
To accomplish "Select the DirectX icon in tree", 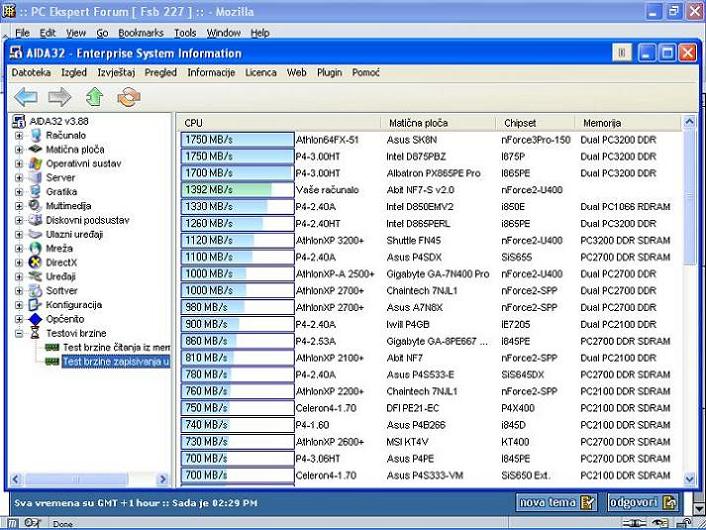I will click(36, 262).
